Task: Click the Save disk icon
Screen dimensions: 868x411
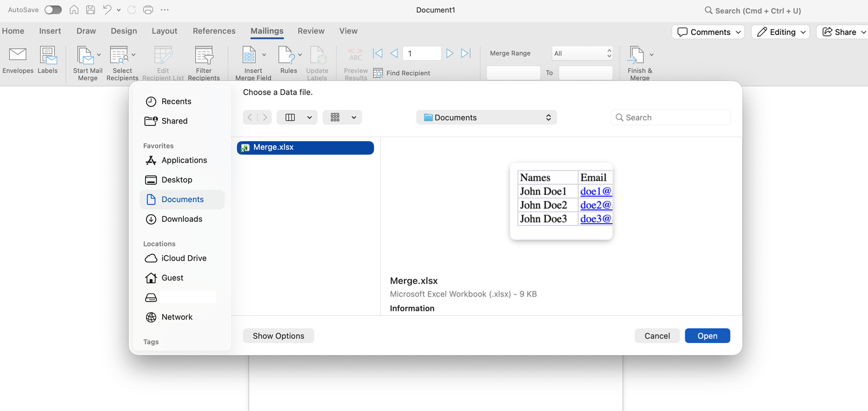Action: [x=90, y=10]
